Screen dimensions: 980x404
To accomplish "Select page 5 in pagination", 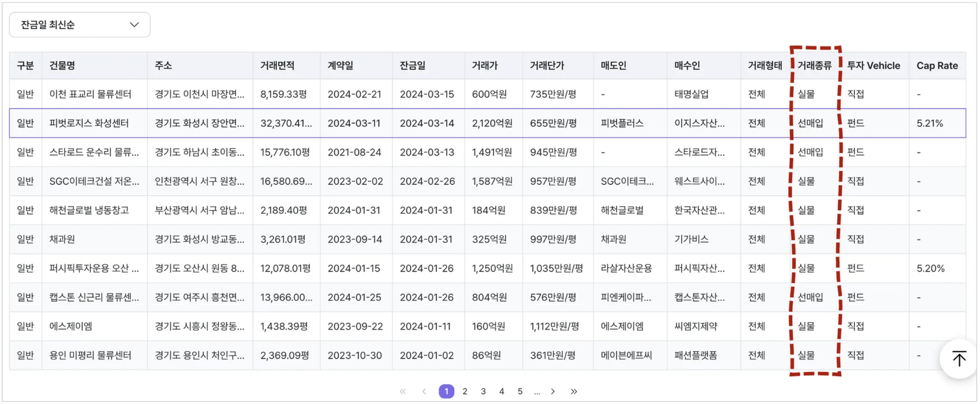I will coord(520,391).
